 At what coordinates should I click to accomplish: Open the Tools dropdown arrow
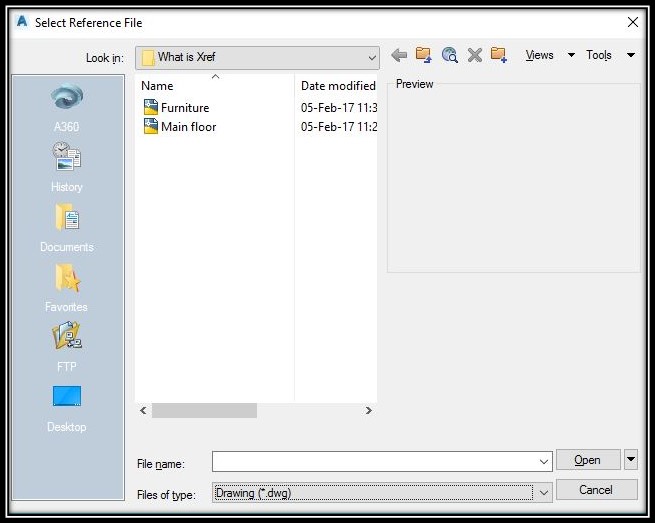(x=631, y=55)
